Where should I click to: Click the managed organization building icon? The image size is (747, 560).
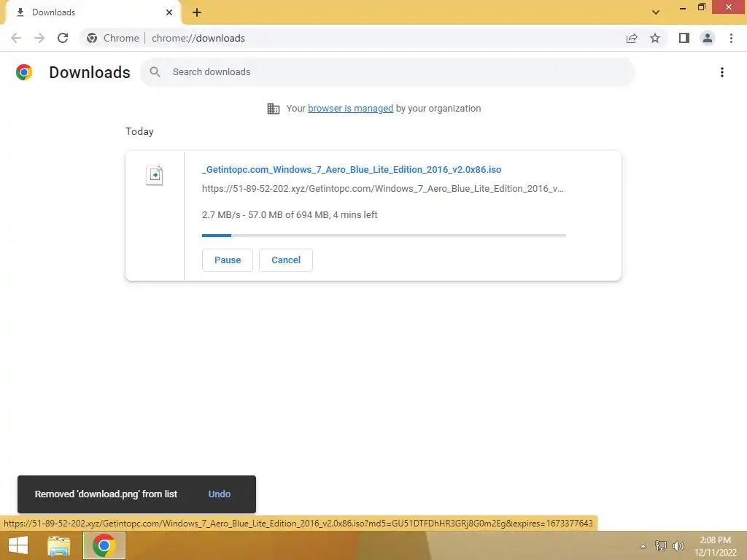pos(274,109)
